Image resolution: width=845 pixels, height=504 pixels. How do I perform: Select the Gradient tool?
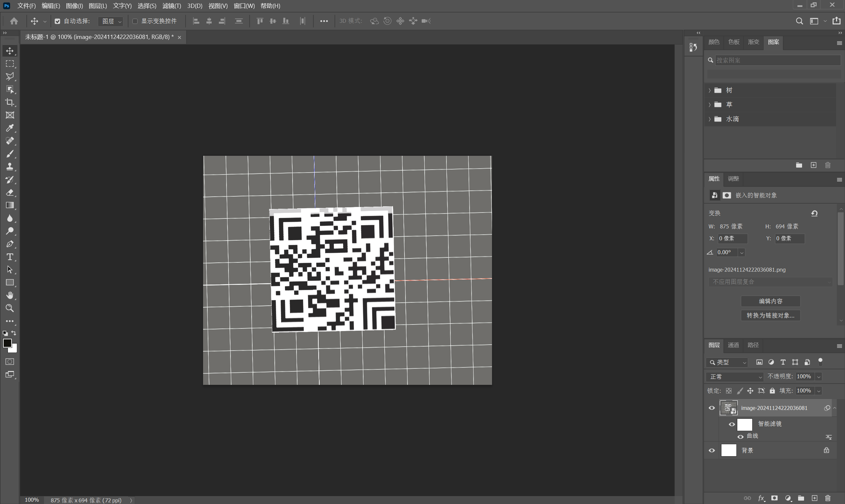point(10,206)
